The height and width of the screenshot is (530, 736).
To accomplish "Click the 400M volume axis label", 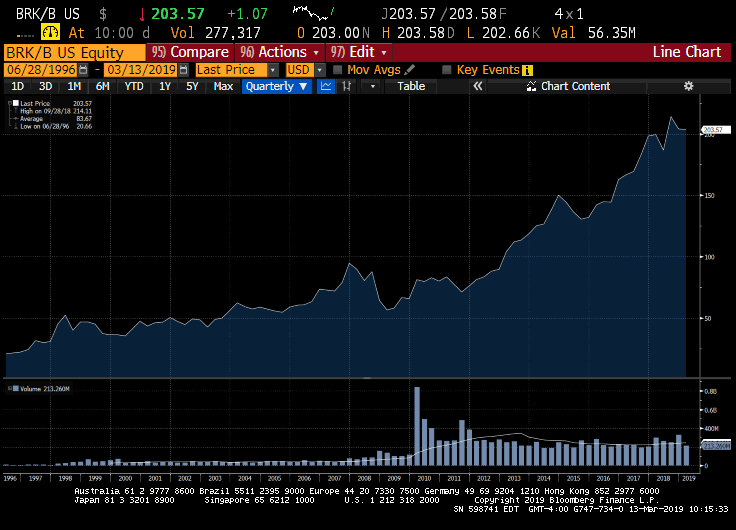I will 712,428.
